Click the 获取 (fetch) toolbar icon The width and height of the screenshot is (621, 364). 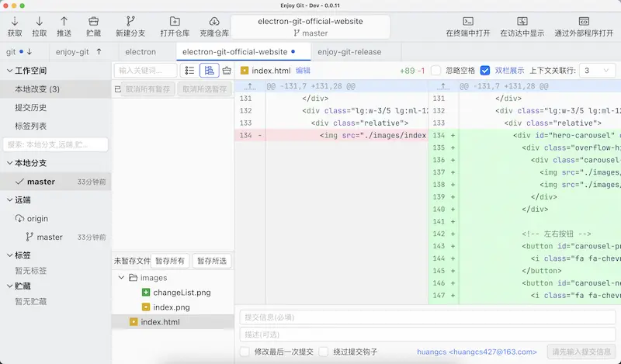(15, 22)
